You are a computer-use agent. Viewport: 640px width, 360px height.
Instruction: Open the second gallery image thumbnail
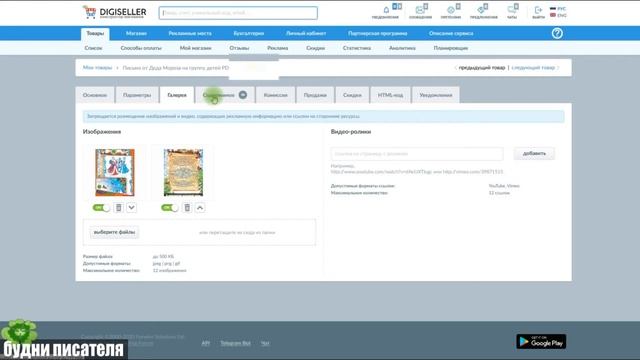tap(183, 172)
